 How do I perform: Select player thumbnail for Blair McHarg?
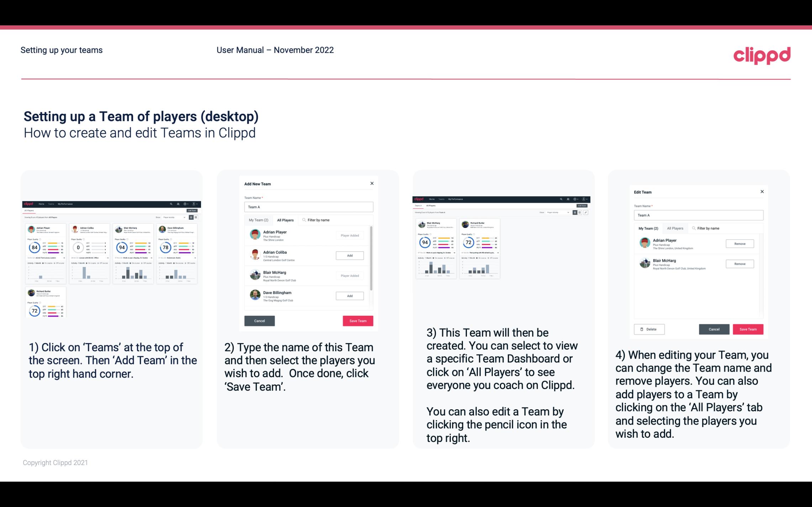point(255,274)
